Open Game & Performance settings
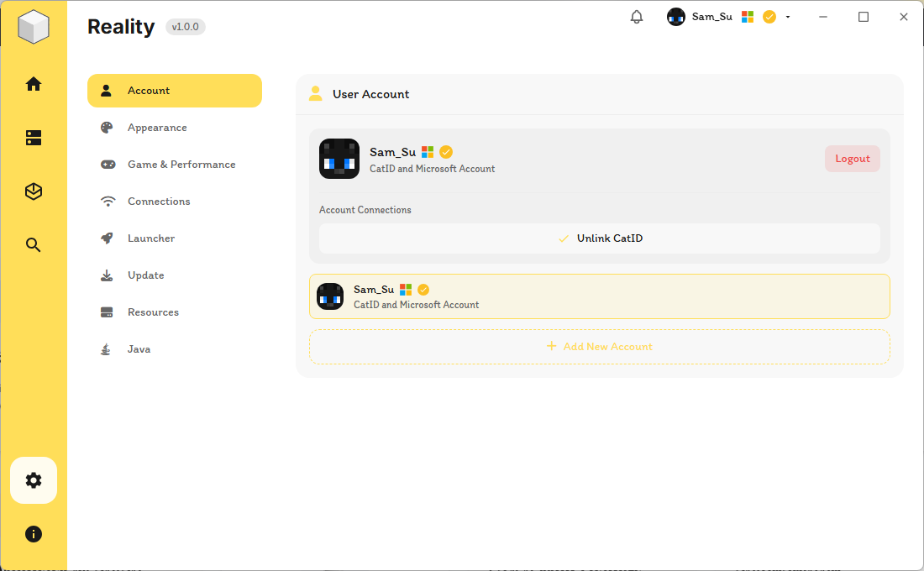The width and height of the screenshot is (924, 571). point(181,165)
